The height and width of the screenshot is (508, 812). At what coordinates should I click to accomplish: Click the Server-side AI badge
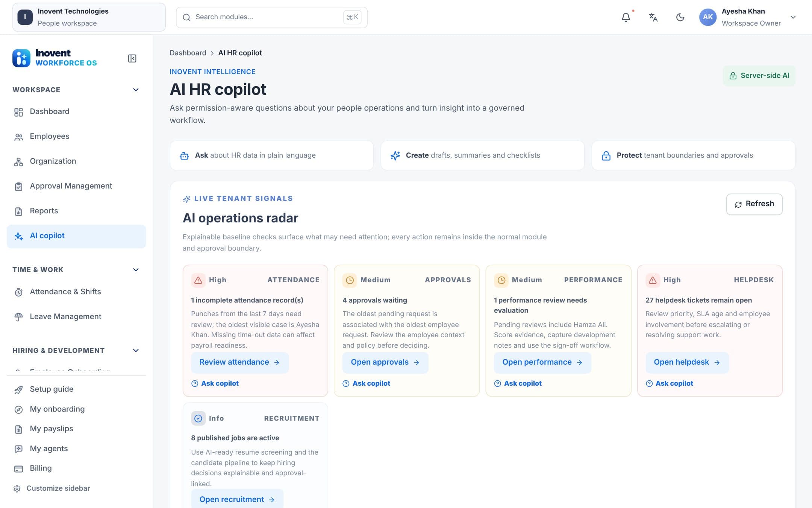point(759,76)
